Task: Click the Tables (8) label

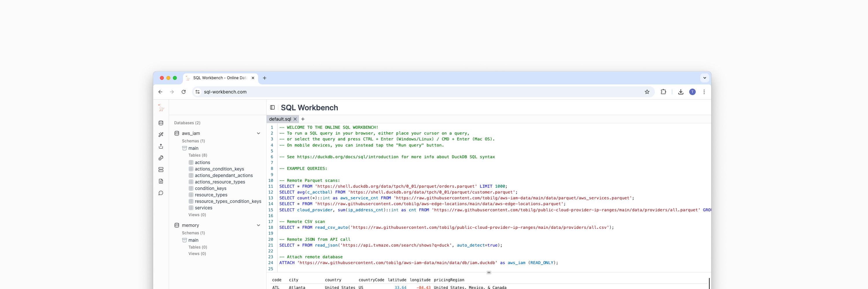Action: click(x=198, y=155)
